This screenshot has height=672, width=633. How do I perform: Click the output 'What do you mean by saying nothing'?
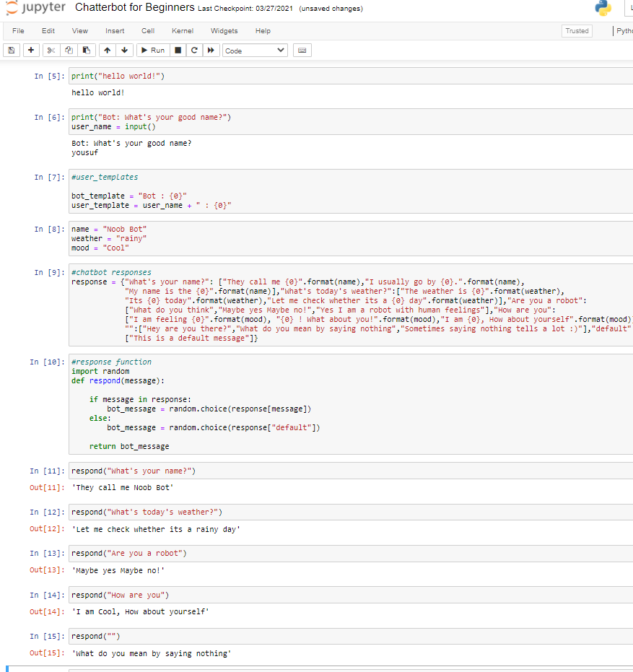[152, 653]
